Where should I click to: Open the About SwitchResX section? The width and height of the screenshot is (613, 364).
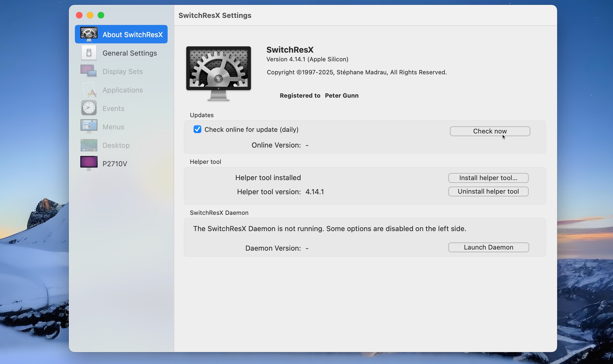pyautogui.click(x=121, y=34)
